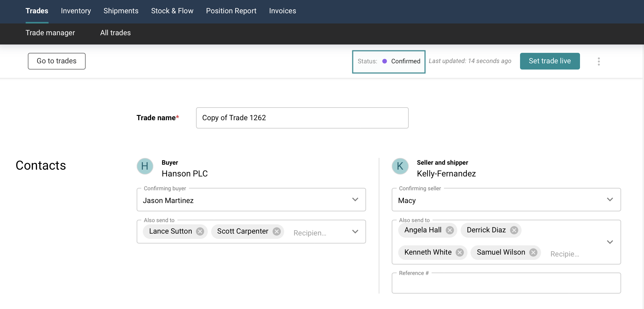Open seller Also send to dropdown arrow
Image resolution: width=644 pixels, height=309 pixels.
point(610,242)
